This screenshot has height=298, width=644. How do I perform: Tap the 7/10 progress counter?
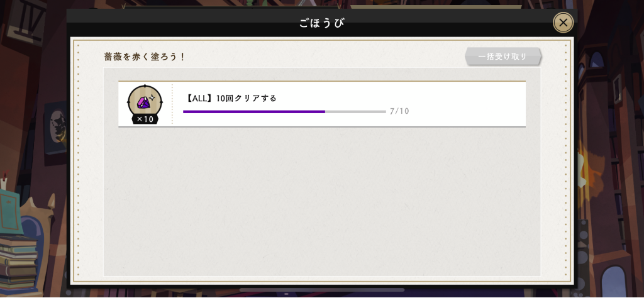(399, 111)
